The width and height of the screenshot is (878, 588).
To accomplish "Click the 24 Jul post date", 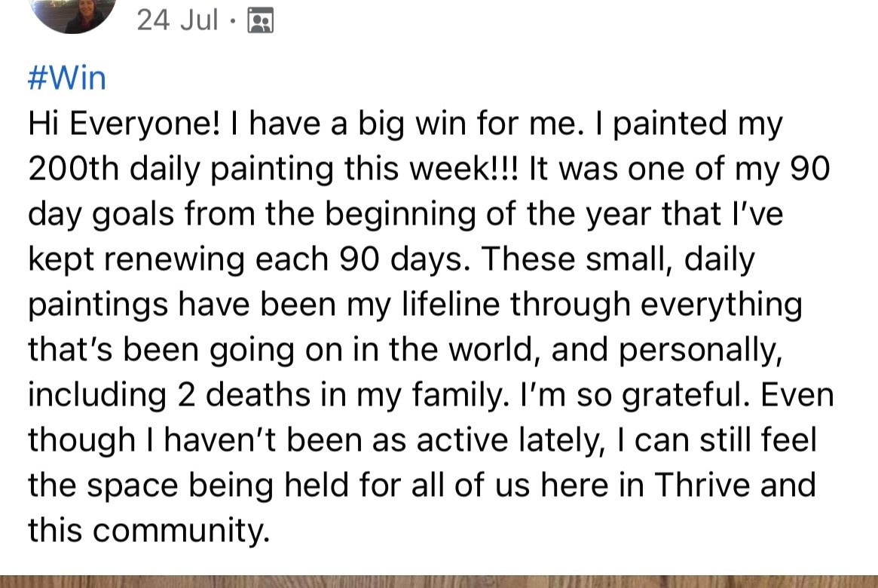I will pos(177,20).
